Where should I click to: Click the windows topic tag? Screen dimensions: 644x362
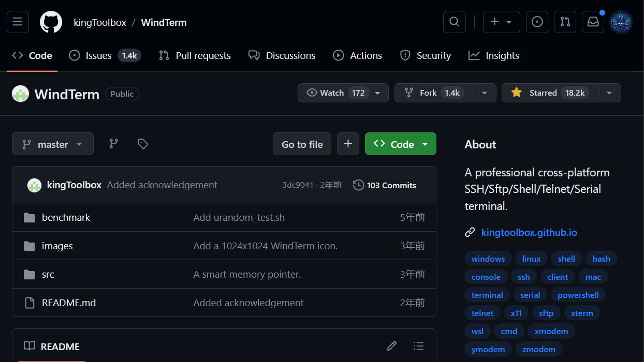[x=488, y=259]
